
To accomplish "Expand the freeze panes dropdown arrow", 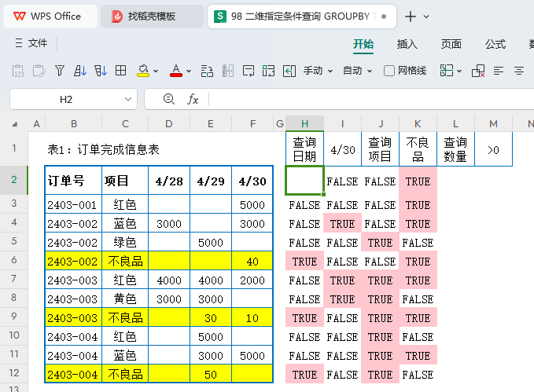I will point(459,71).
